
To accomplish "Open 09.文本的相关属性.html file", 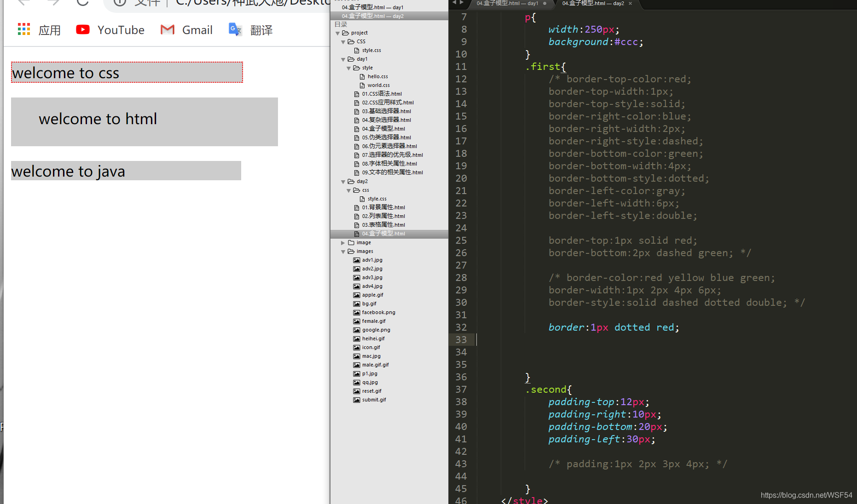I will 392,172.
